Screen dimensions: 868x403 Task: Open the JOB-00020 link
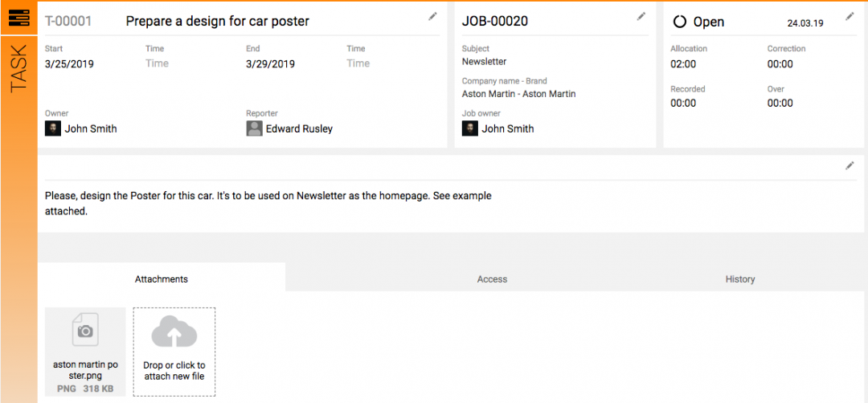click(495, 22)
